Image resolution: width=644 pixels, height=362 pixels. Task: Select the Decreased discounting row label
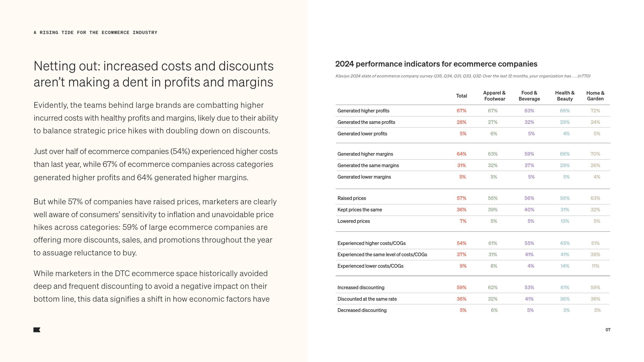[362, 310]
